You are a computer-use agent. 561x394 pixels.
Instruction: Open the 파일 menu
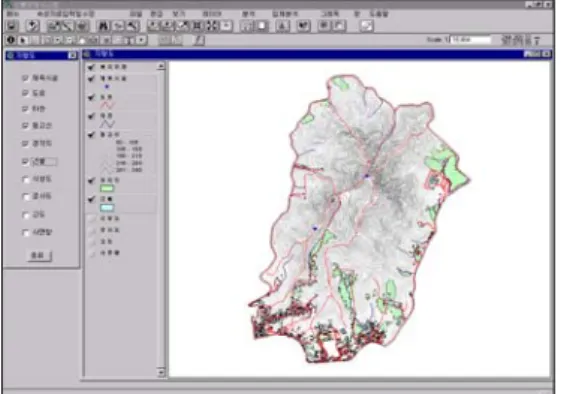(136, 14)
